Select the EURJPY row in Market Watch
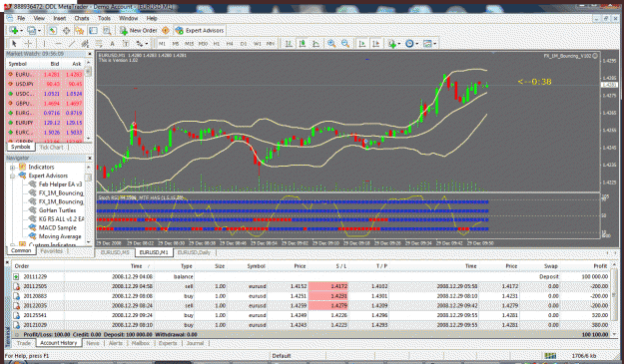624x364 pixels. pyautogui.click(x=45, y=123)
